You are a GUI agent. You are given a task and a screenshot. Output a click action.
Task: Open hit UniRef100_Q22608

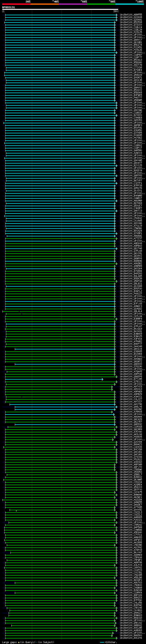131,17
